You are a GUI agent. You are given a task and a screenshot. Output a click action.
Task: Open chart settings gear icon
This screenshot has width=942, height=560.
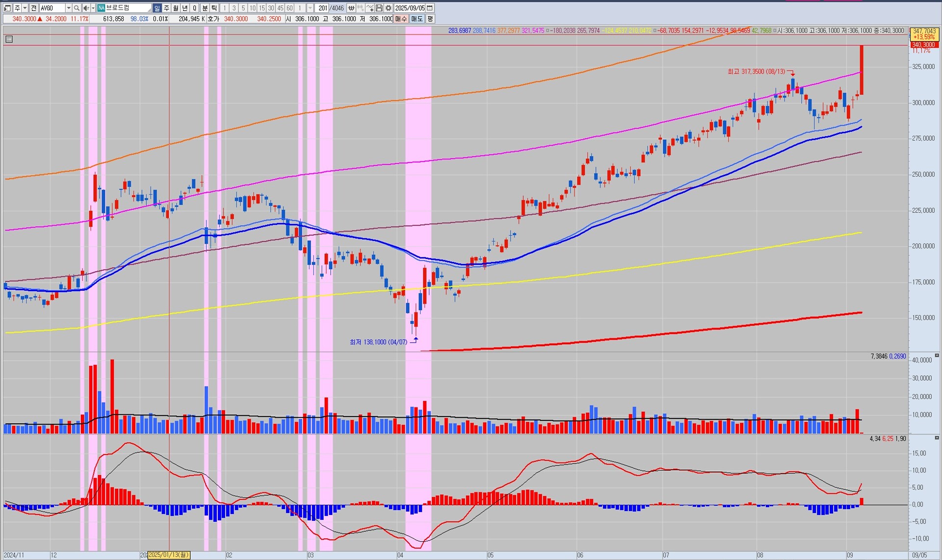coord(388,8)
